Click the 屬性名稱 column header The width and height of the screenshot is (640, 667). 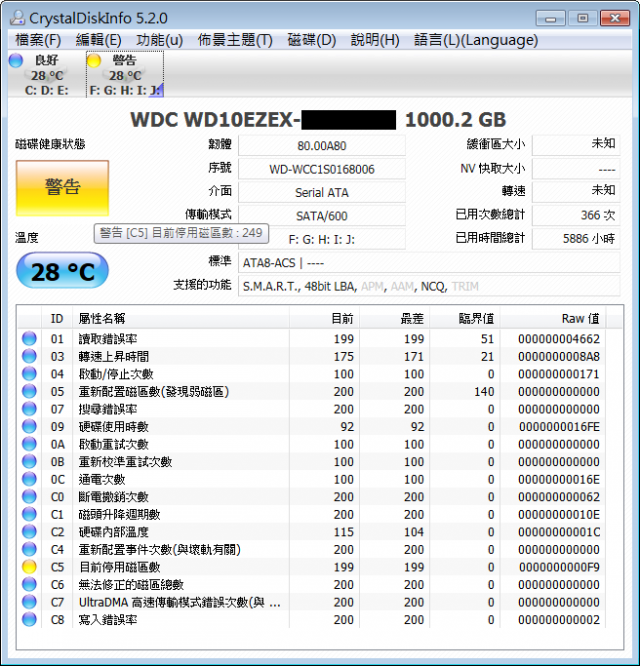[x=181, y=319]
